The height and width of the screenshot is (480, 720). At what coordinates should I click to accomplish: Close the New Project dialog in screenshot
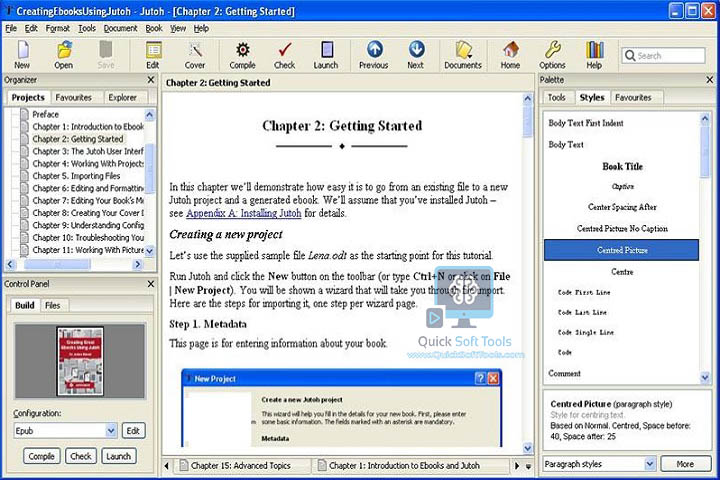(493, 378)
